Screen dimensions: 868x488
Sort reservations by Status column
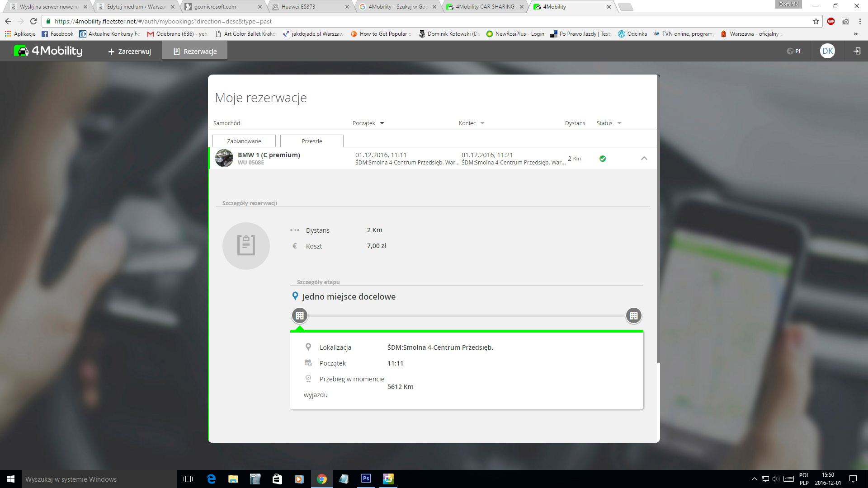(609, 123)
